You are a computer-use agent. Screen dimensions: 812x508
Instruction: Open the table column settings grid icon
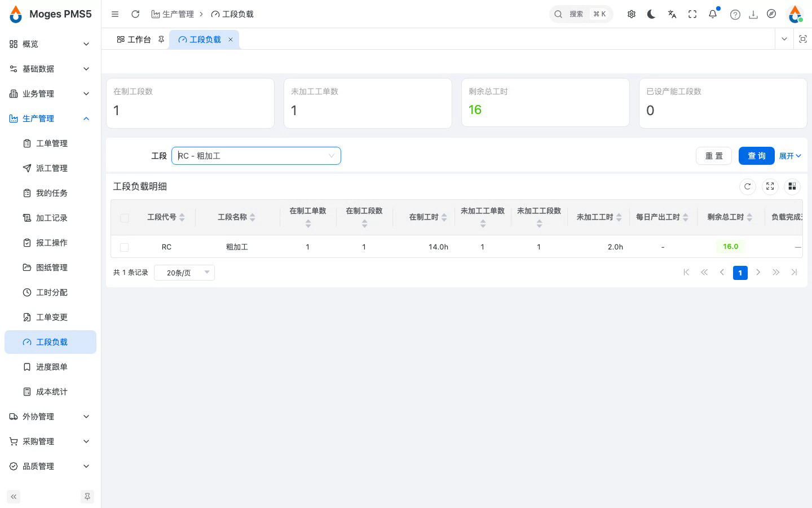(792, 186)
